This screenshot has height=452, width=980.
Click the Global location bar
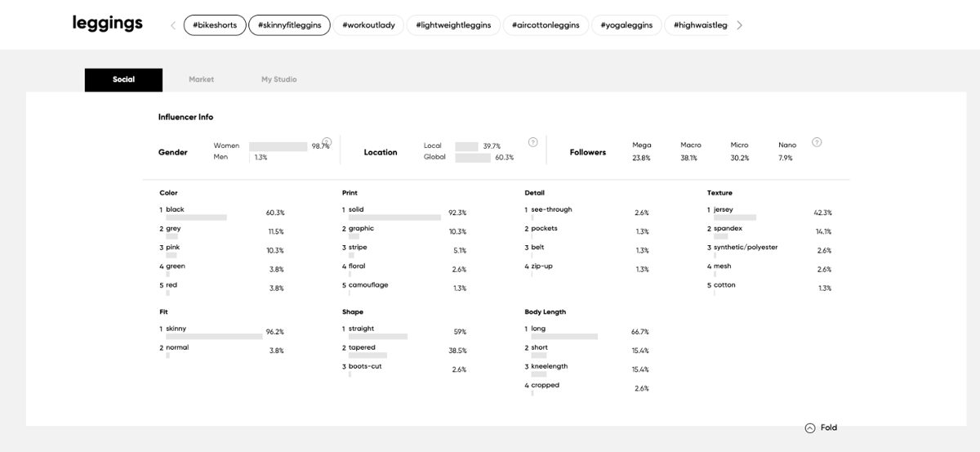(x=473, y=158)
